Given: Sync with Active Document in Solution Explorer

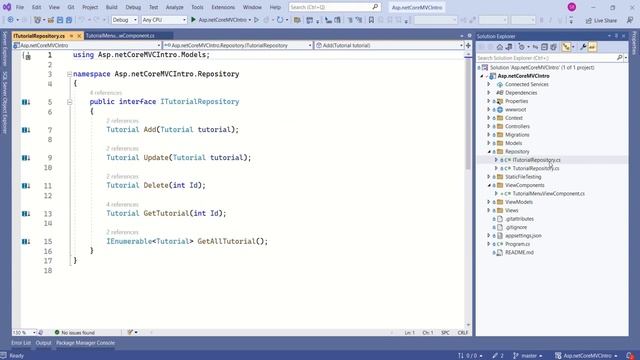Looking at the screenshot, I should 535,47.
